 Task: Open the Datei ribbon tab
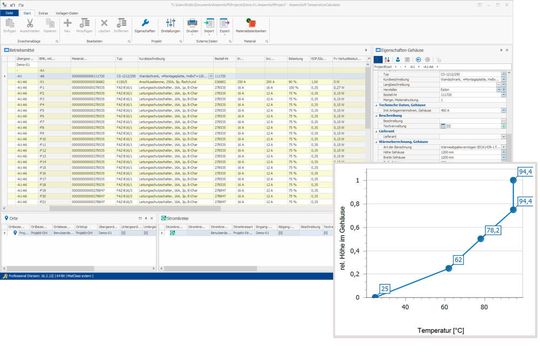coord(9,13)
